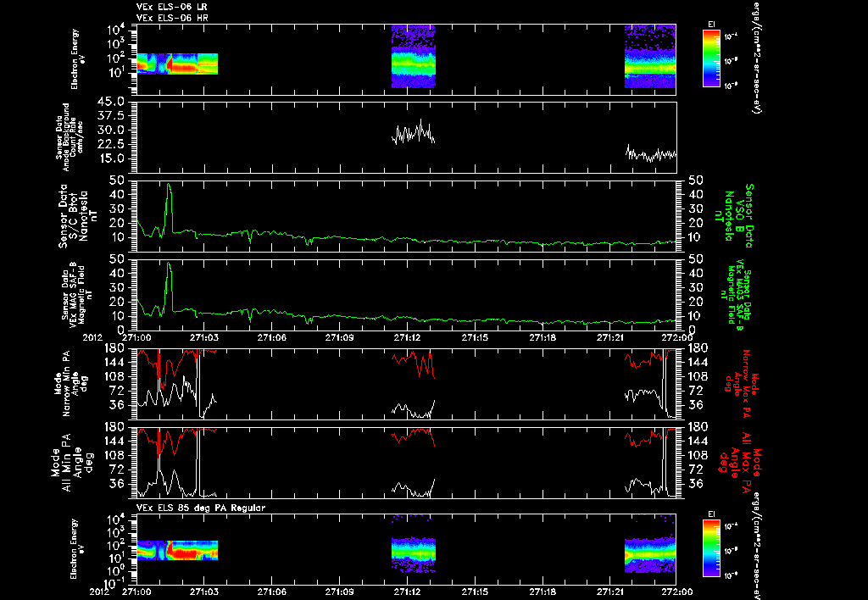The width and height of the screenshot is (868, 600).
Task: Click the ELS-06 spectrogram block ending at 272:00
Action: point(650,56)
